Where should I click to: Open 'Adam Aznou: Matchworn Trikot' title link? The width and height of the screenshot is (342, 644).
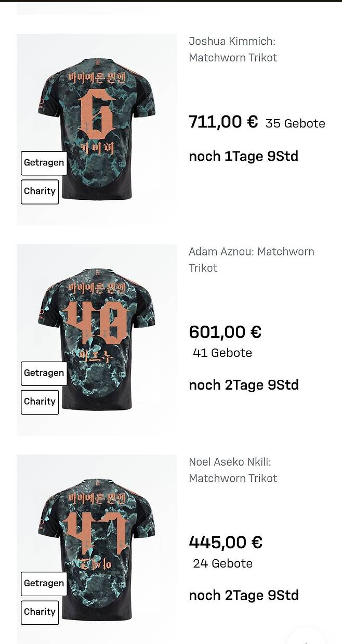[x=251, y=260]
